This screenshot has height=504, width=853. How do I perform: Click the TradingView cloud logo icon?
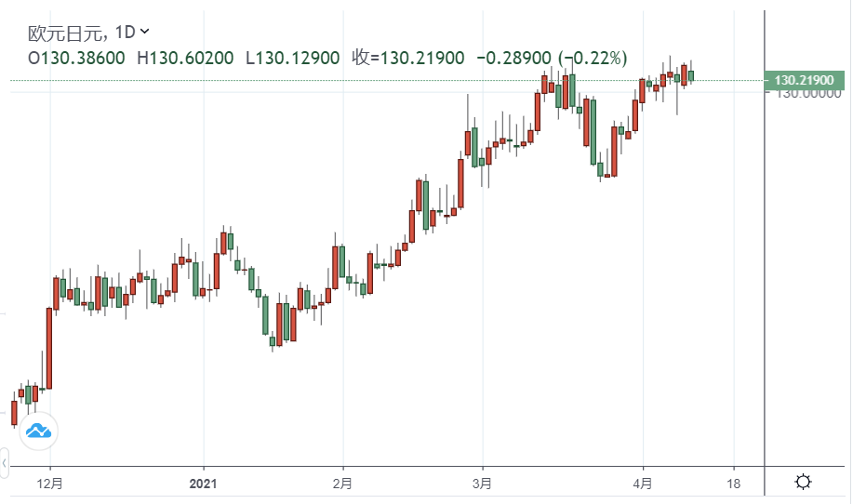[x=38, y=431]
